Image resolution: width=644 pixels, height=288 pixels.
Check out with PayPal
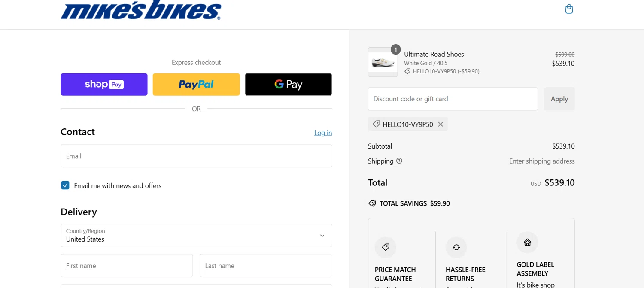(x=196, y=85)
